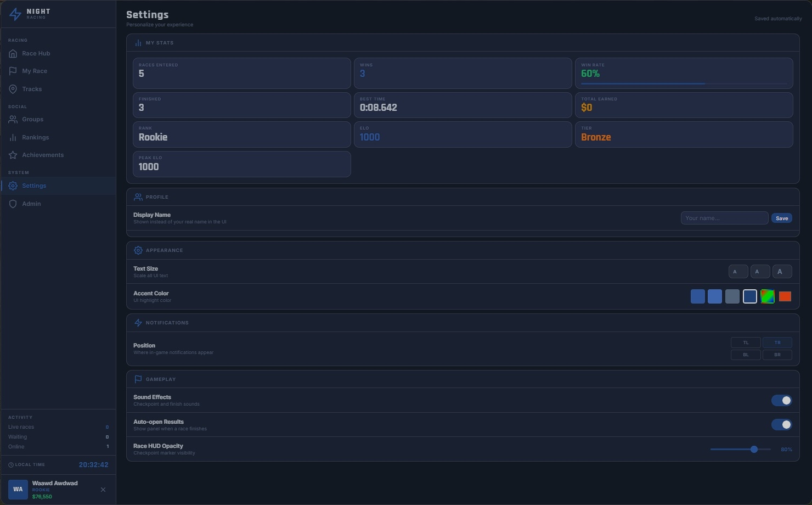Screen dimensions: 812x505
Task: Select the Tracks pin icon
Action: pyautogui.click(x=13, y=89)
